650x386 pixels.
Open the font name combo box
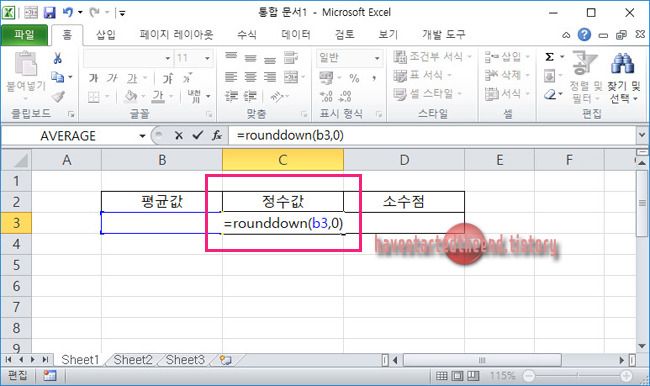tap(128, 58)
